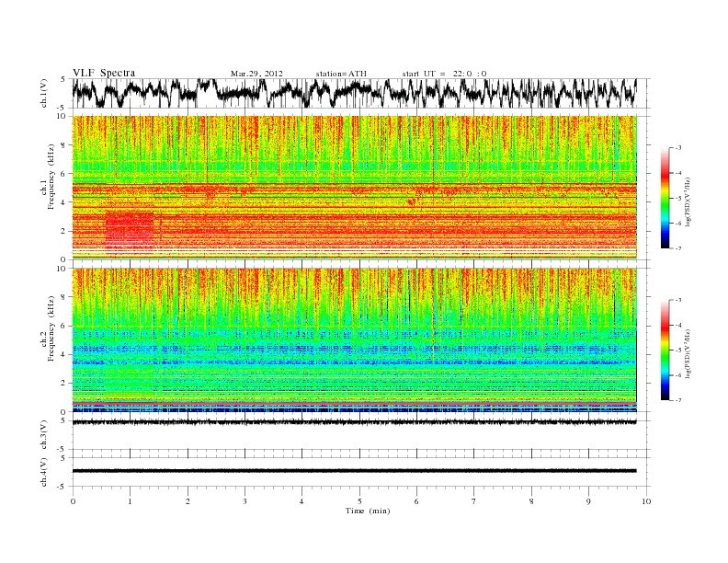Viewport: 728px width, 563px height.
Task: Click the "-3" label on the upper colorbar
Action: [677, 148]
